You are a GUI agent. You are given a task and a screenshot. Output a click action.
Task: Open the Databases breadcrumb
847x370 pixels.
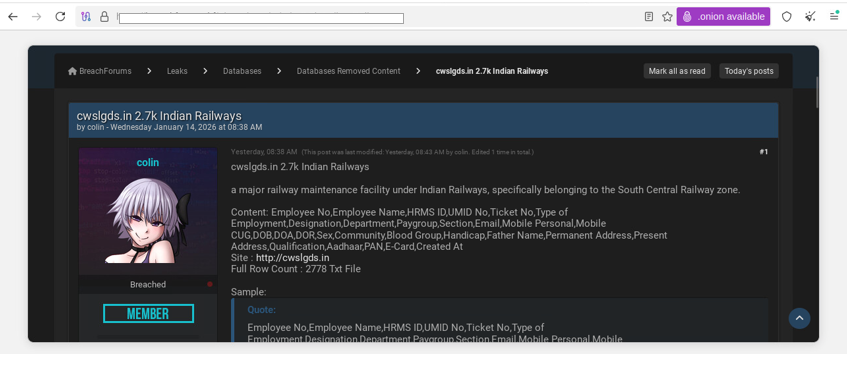(x=242, y=71)
